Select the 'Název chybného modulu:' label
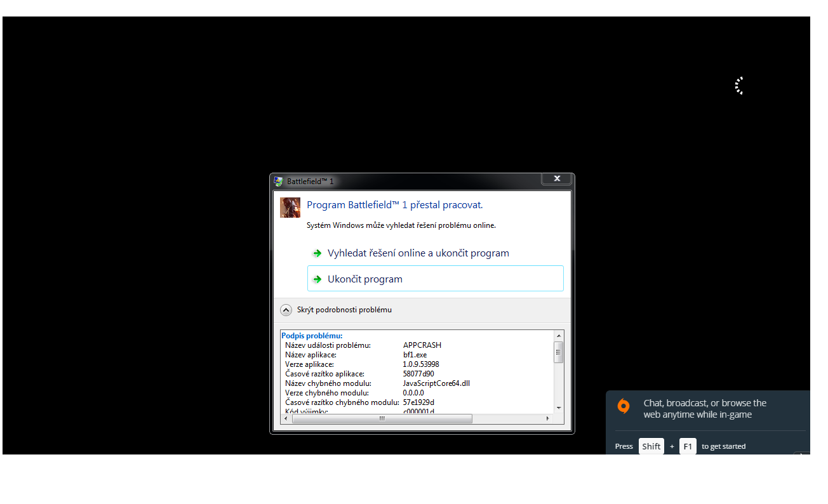Screen dimensions: 828x504 328,383
